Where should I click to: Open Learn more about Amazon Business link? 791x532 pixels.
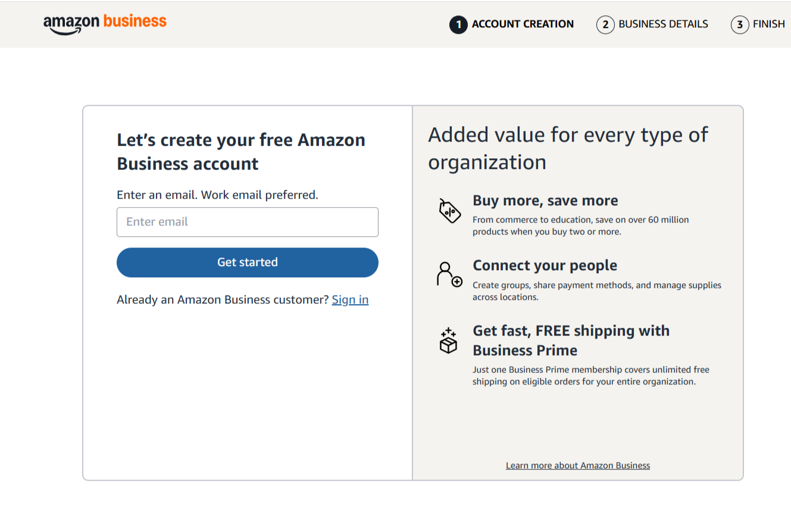[578, 465]
